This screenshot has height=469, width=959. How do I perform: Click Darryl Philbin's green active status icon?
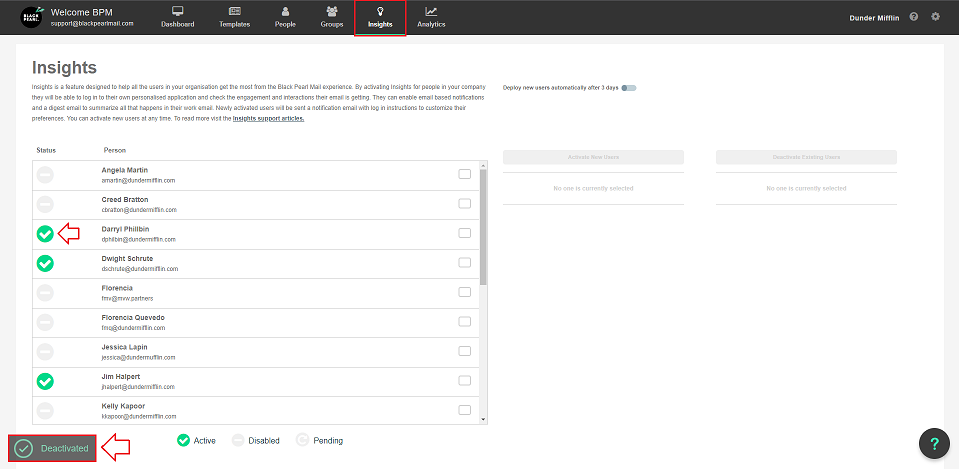click(45, 234)
